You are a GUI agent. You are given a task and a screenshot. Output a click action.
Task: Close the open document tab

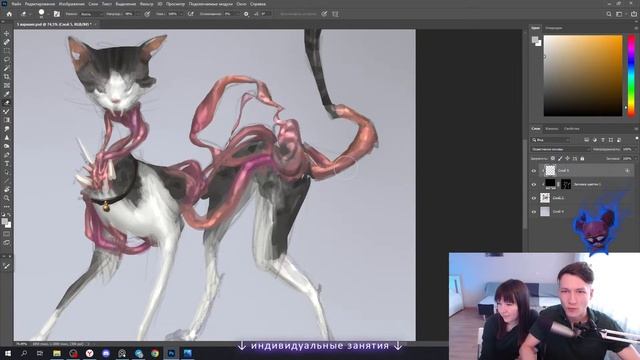pyautogui.click(x=95, y=24)
